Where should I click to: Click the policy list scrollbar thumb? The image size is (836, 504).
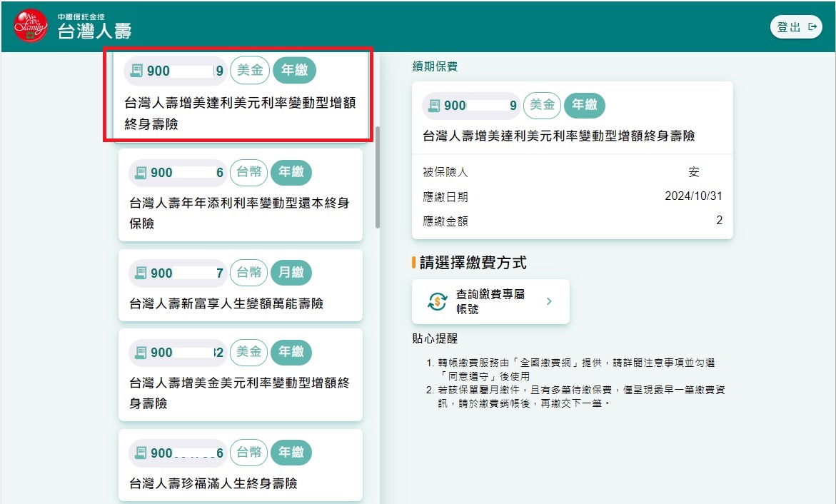point(378,177)
